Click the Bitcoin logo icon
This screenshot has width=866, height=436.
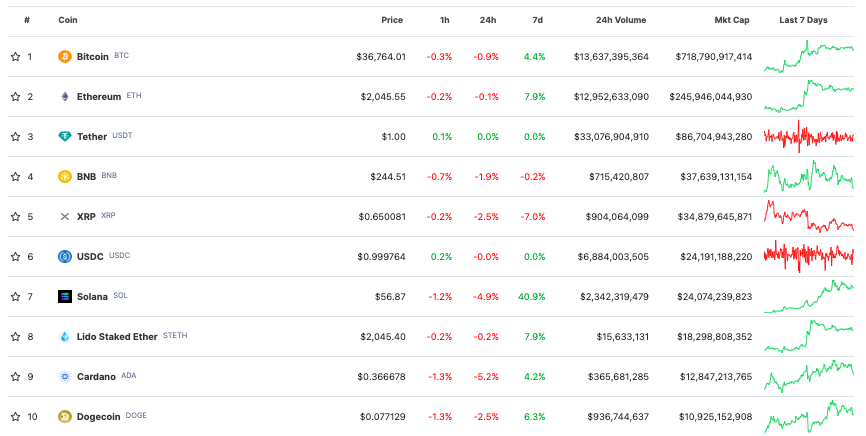click(x=65, y=57)
